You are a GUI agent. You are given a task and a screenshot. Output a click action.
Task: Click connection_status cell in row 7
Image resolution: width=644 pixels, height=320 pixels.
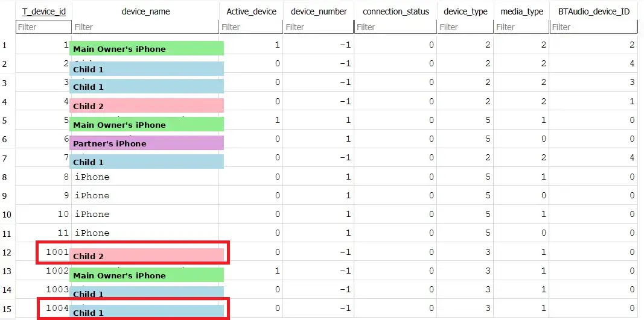(395, 158)
